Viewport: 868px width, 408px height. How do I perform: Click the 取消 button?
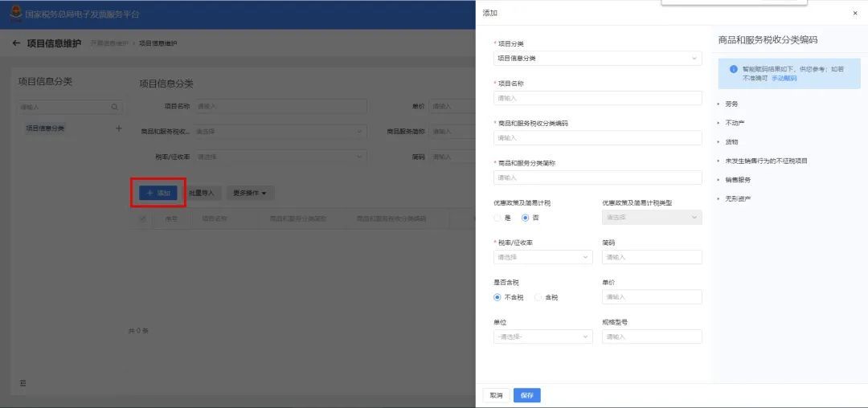click(497, 395)
